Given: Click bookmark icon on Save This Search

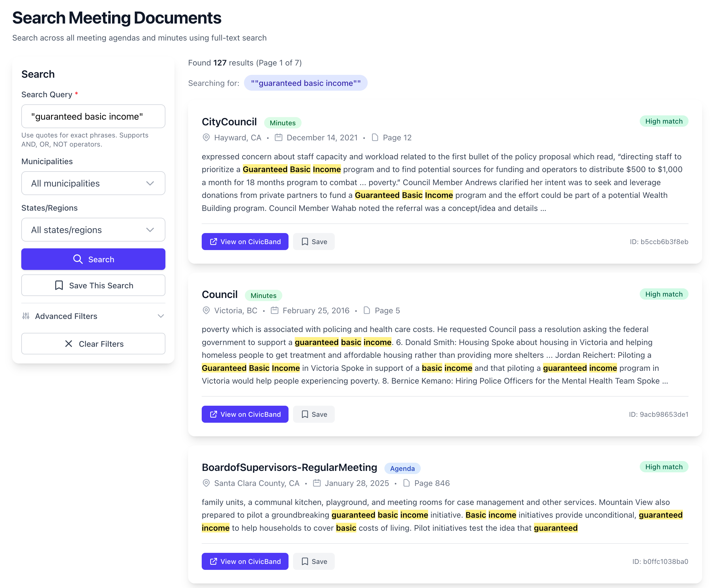Looking at the screenshot, I should tap(59, 285).
